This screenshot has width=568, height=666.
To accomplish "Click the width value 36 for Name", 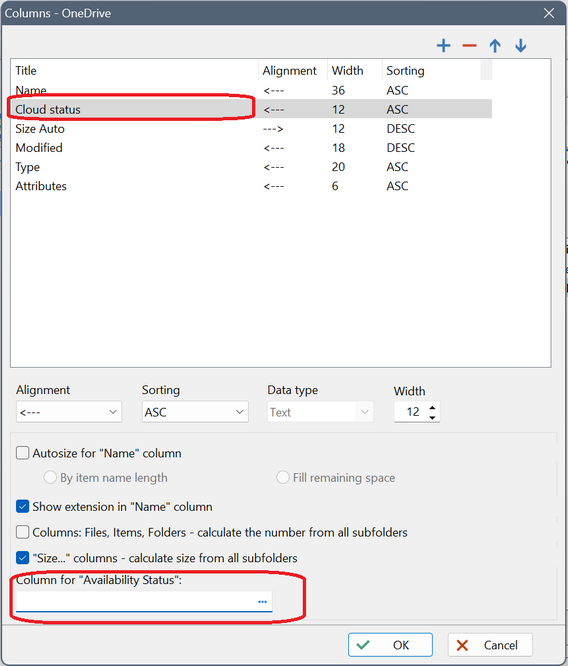I will click(x=338, y=90).
